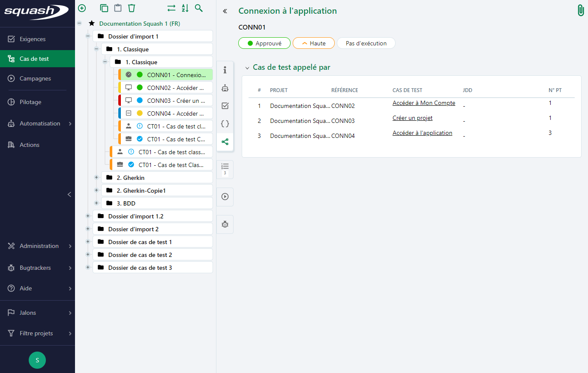Open the attachments paperclip icon
This screenshot has height=373, width=588.
(581, 11)
